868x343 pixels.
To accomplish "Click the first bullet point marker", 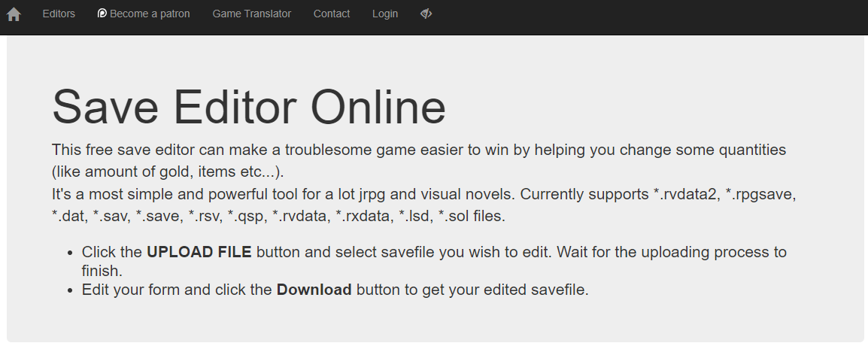I will click(70, 253).
